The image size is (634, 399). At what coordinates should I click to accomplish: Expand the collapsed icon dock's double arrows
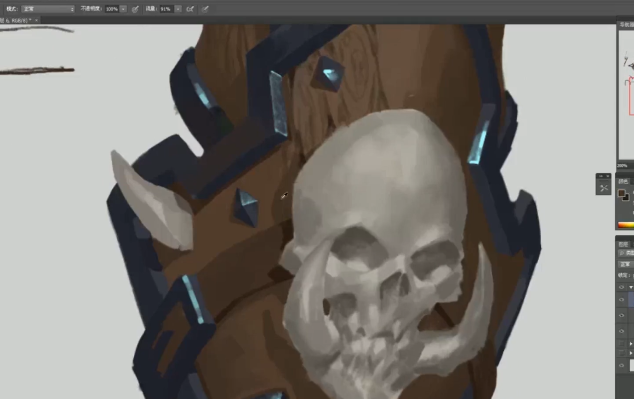[x=601, y=176]
